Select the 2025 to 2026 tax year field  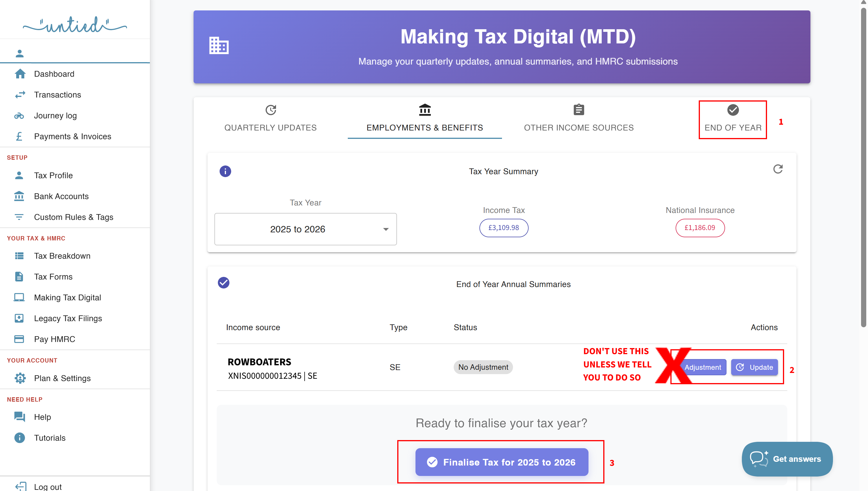pos(297,229)
